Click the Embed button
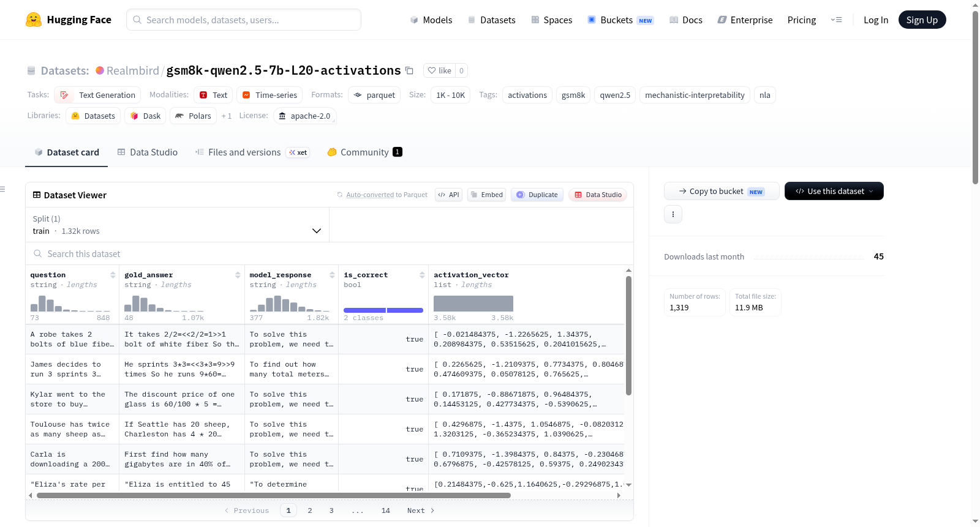The height and width of the screenshot is (527, 980). point(486,195)
